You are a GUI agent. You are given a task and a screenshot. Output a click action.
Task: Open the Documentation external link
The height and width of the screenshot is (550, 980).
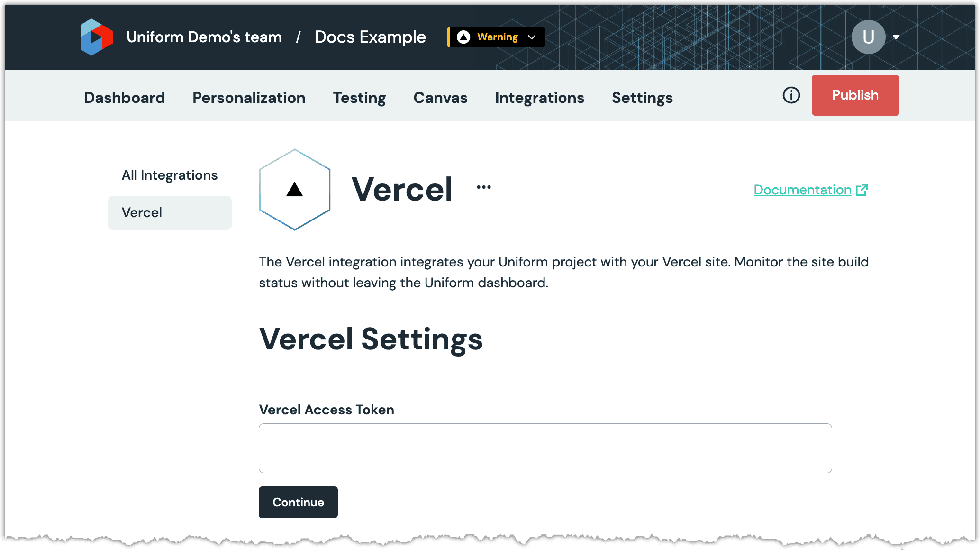point(810,189)
